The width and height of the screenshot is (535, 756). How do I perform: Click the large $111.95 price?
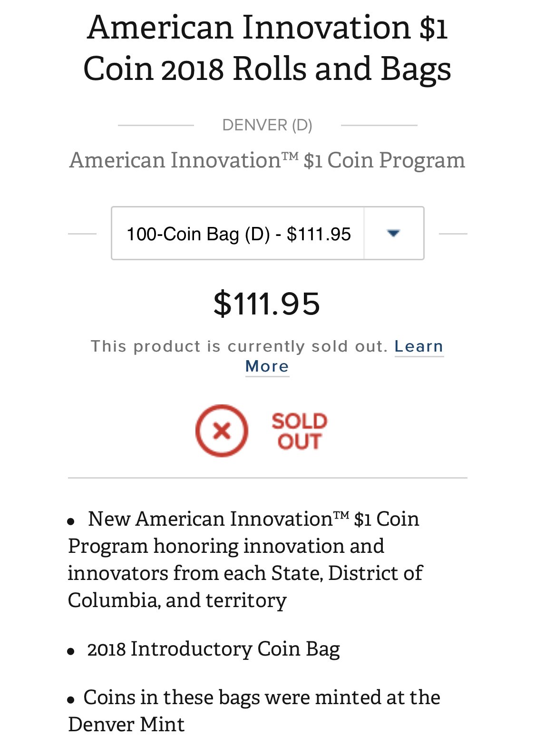267,304
